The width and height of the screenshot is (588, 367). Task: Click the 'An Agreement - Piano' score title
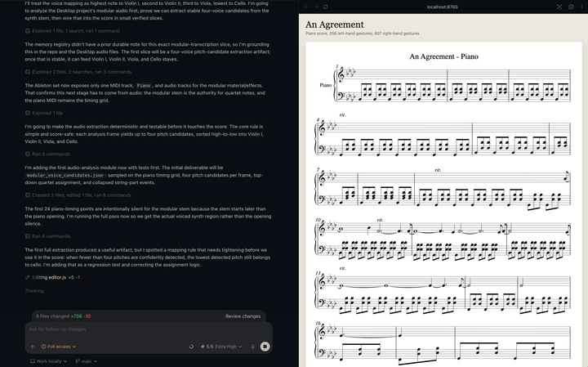[x=443, y=56]
